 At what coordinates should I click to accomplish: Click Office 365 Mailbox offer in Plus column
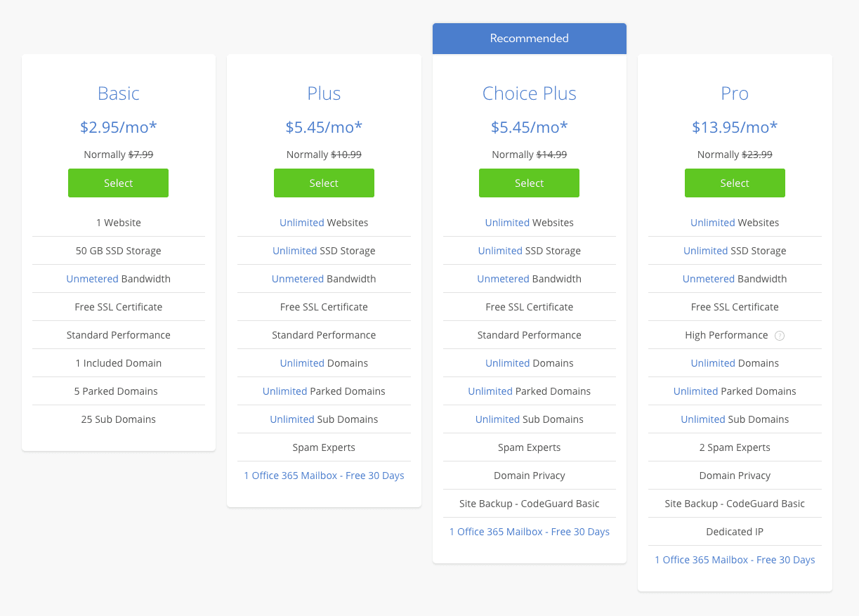324,476
